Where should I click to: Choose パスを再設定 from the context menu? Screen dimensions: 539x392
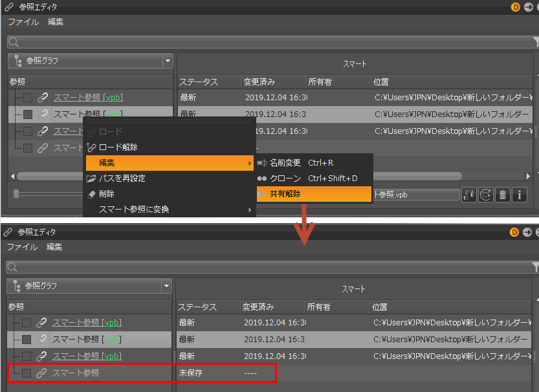tap(170, 179)
